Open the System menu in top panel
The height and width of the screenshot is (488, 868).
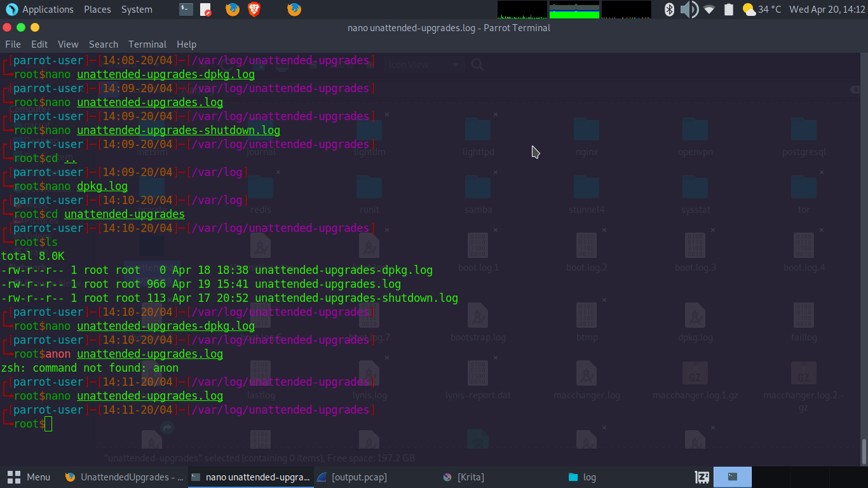point(137,10)
